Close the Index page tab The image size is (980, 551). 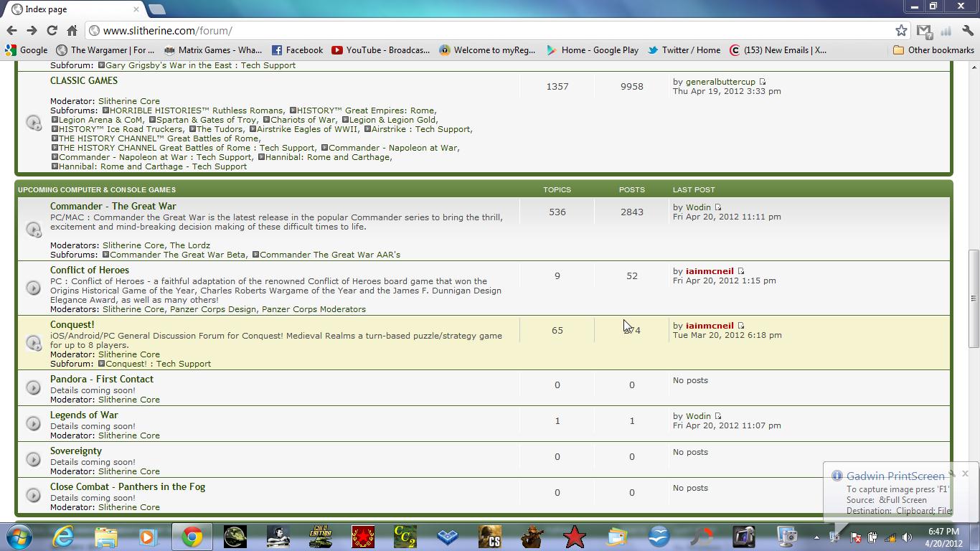[136, 9]
